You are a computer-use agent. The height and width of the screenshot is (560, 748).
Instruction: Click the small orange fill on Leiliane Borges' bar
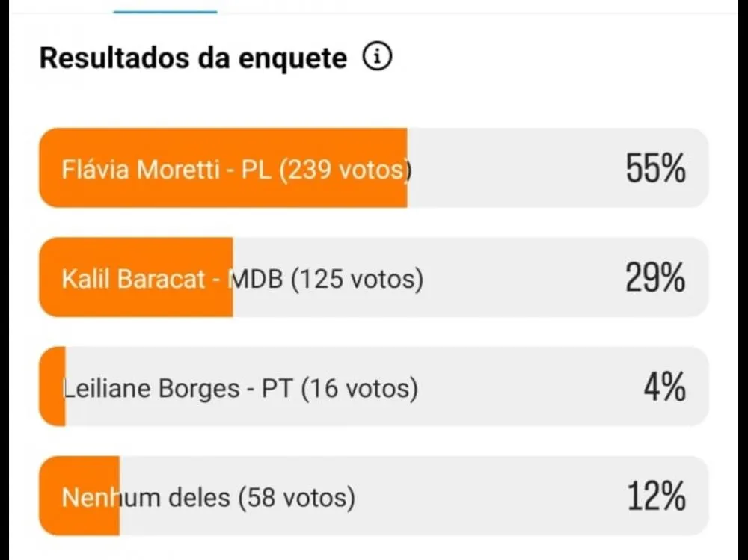(52, 388)
